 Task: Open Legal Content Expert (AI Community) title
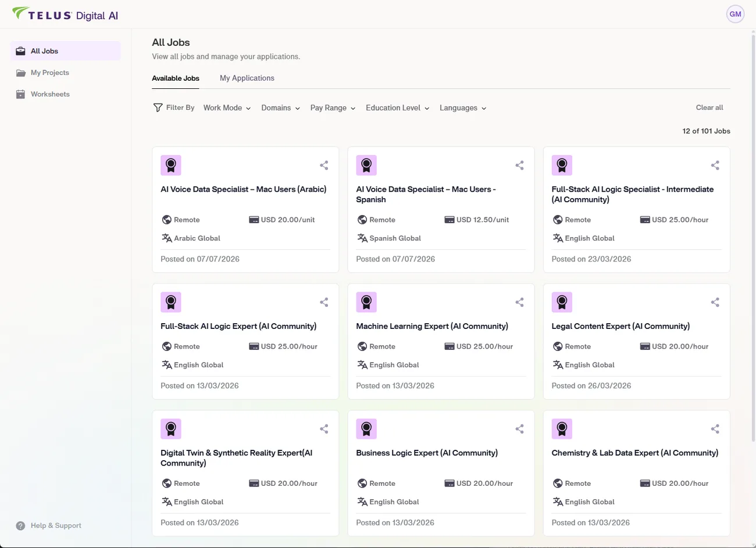tap(621, 327)
